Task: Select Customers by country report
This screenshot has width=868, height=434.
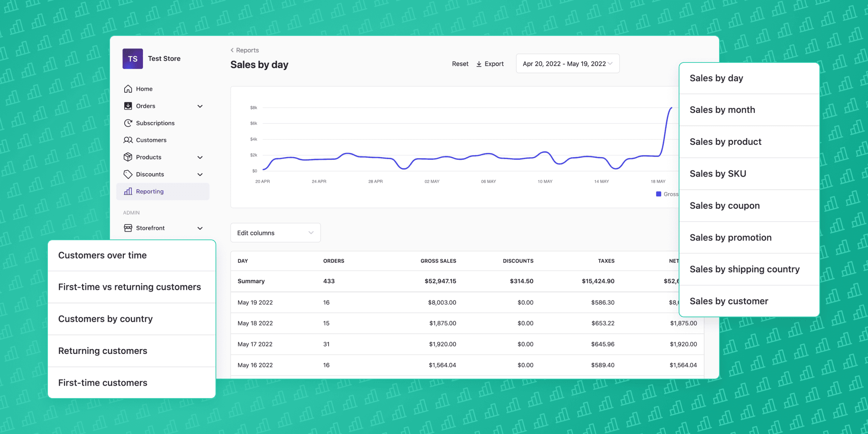Action: click(x=106, y=319)
